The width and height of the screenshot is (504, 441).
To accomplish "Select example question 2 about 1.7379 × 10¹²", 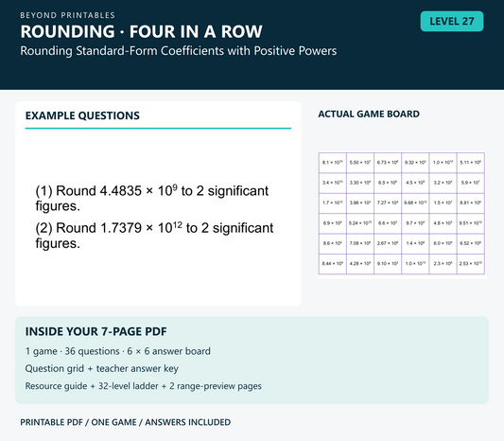I will point(154,236).
